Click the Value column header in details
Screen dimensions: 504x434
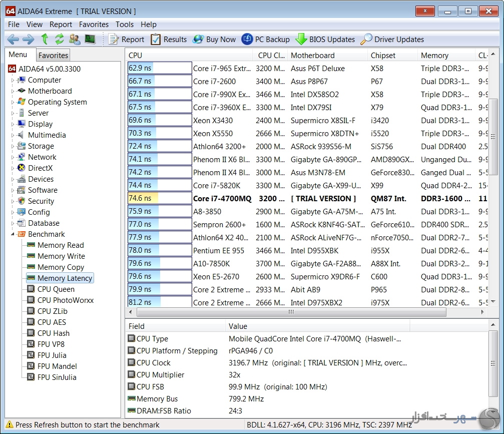318,326
